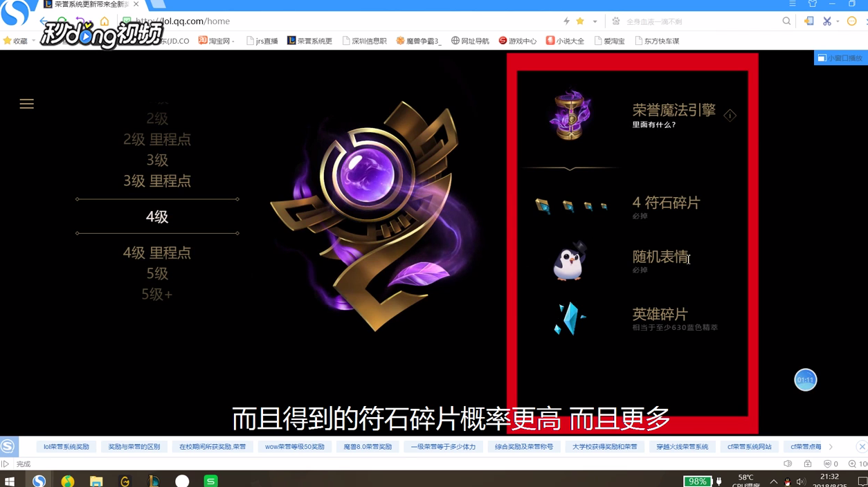Click the 在校期间所获奖励,荣誉 suggestion
Screen dimensions: 868x487
point(212,447)
